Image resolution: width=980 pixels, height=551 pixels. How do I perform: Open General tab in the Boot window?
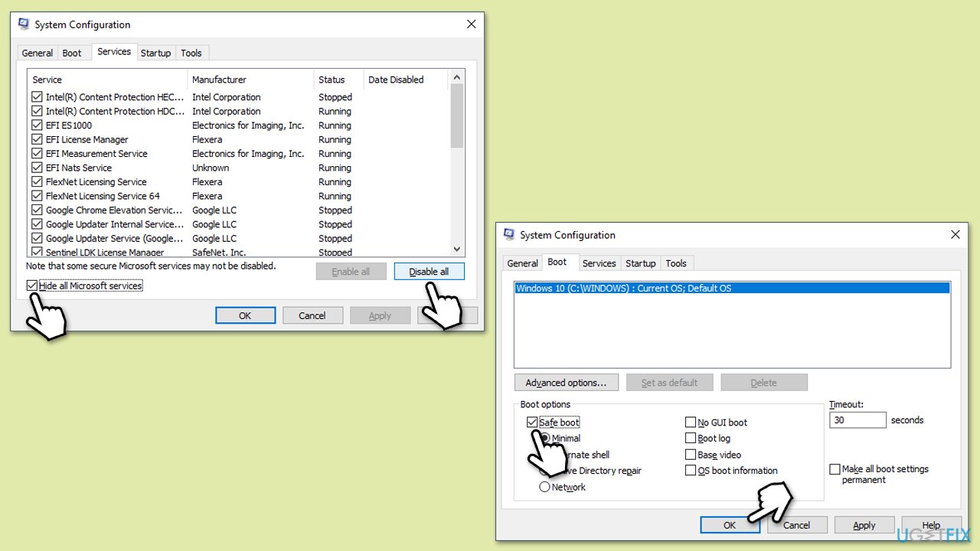pos(522,263)
